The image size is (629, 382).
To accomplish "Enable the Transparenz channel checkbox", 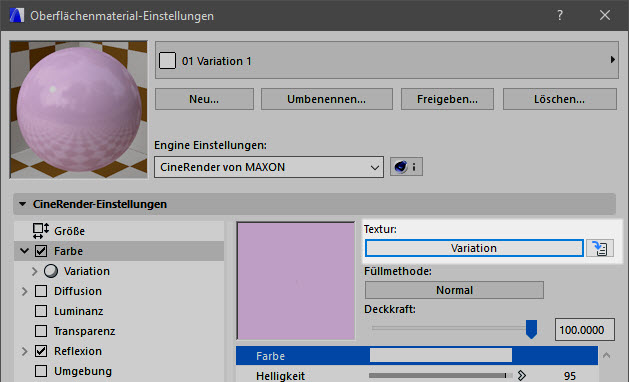I will (x=41, y=331).
